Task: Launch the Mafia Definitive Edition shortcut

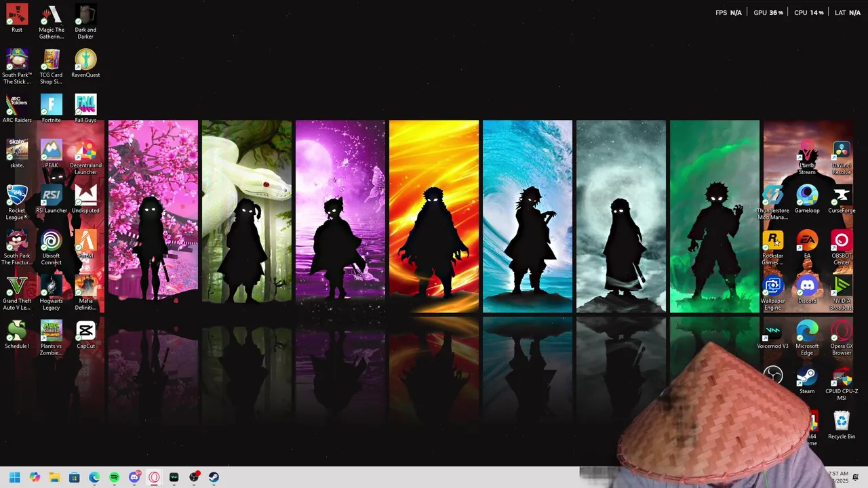Action: pyautogui.click(x=85, y=293)
